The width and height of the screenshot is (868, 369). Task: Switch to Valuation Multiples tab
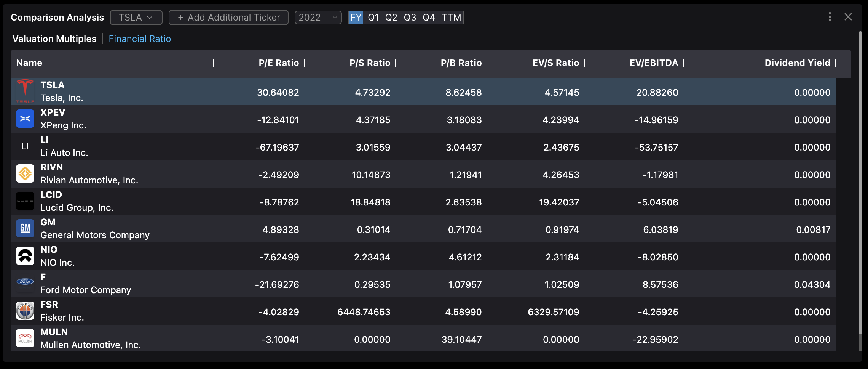tap(54, 39)
